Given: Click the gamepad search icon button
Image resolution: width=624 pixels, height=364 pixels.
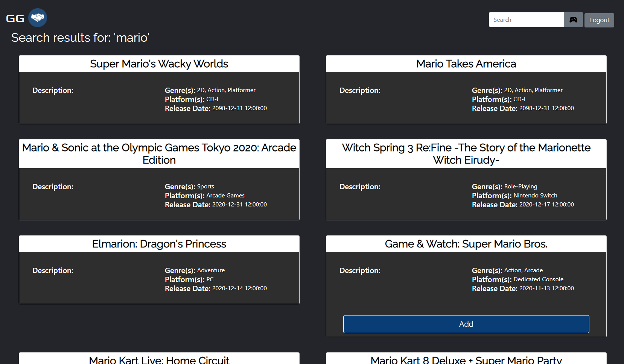Looking at the screenshot, I should click(x=573, y=20).
